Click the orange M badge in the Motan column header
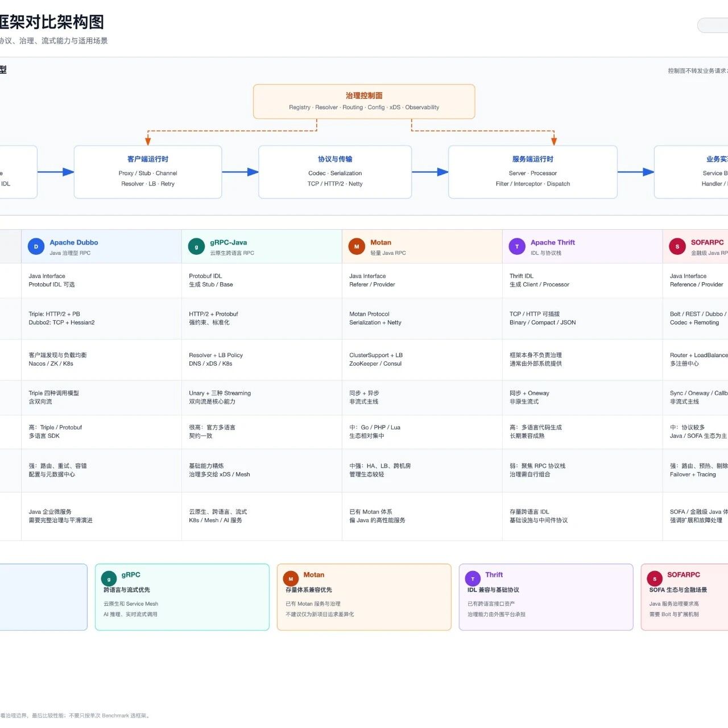Image resolution: width=728 pixels, height=728 pixels. click(357, 247)
